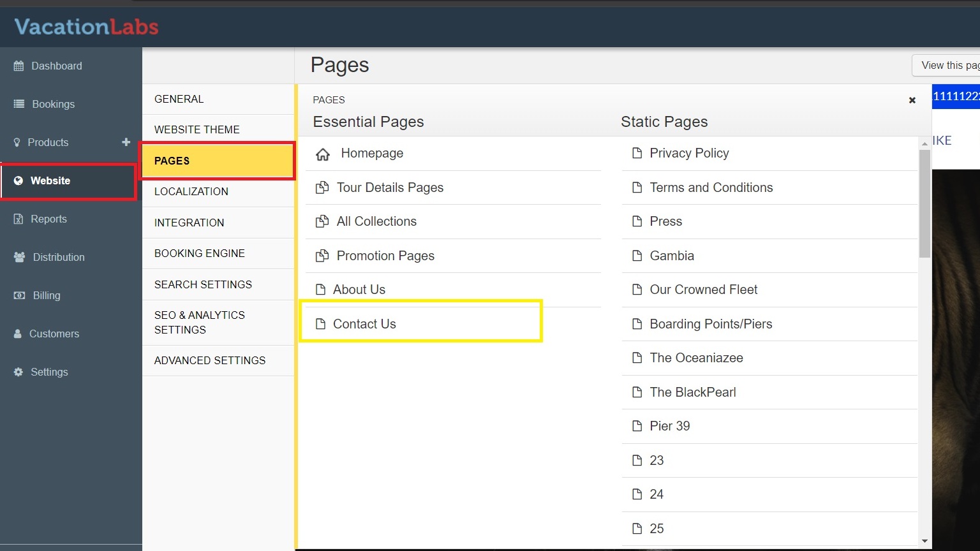
Task: Switch to Website Theme settings
Action: (197, 129)
